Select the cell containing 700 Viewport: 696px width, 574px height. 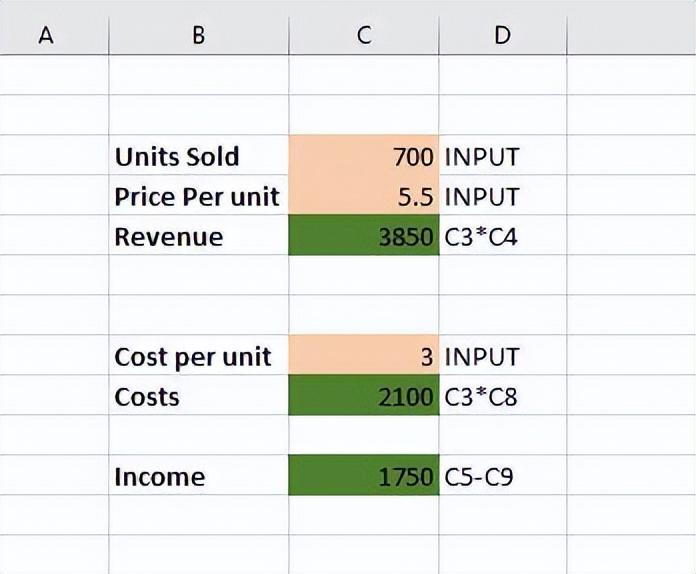[x=364, y=155]
